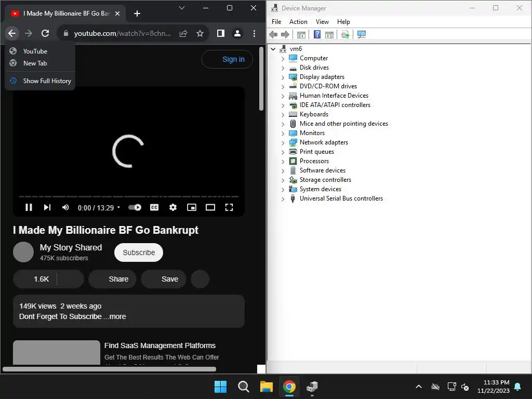Select YouTube entry in history dropdown
This screenshot has width=532, height=399.
(x=40, y=51)
